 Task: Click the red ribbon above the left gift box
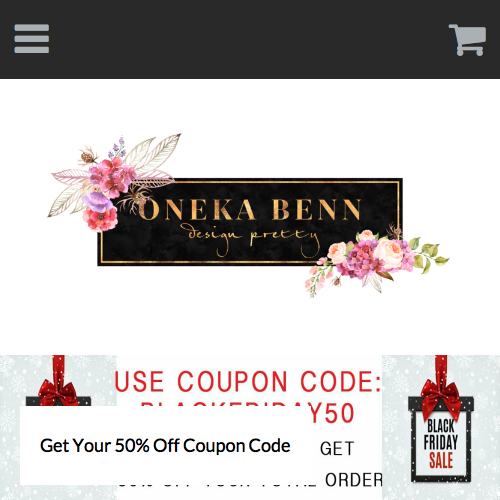59,369
